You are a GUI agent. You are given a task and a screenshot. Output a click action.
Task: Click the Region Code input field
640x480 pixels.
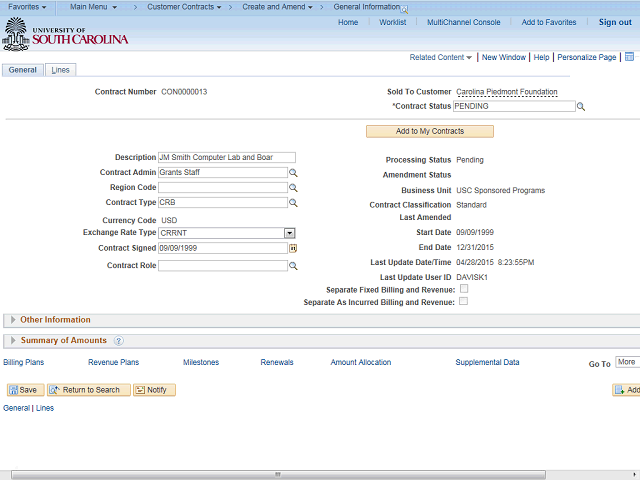point(223,188)
